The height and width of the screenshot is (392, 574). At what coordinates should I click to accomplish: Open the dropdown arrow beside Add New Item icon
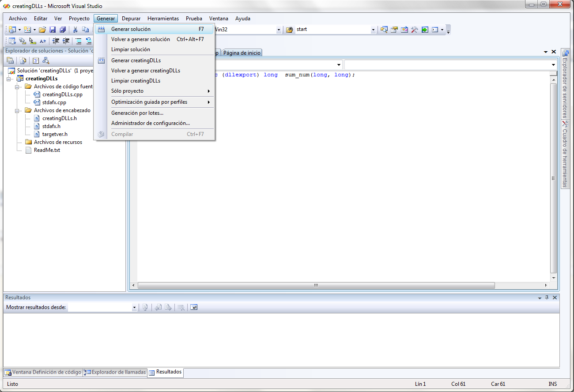pos(34,30)
